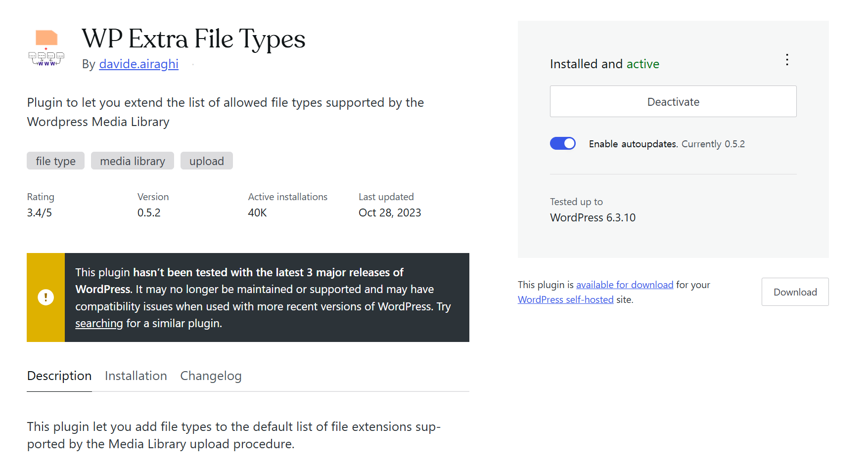Click the Oct 28, 2023 last updated date
The image size is (868, 466).
[x=390, y=213]
